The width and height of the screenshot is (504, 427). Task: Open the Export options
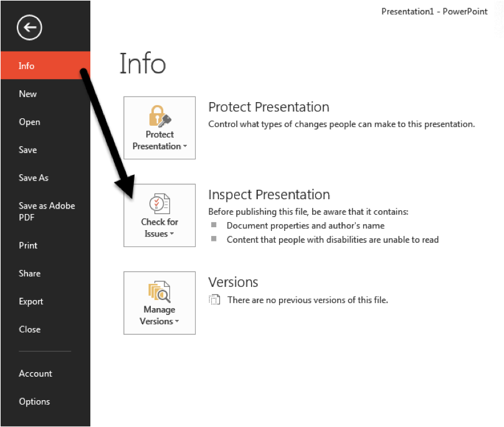[31, 301]
